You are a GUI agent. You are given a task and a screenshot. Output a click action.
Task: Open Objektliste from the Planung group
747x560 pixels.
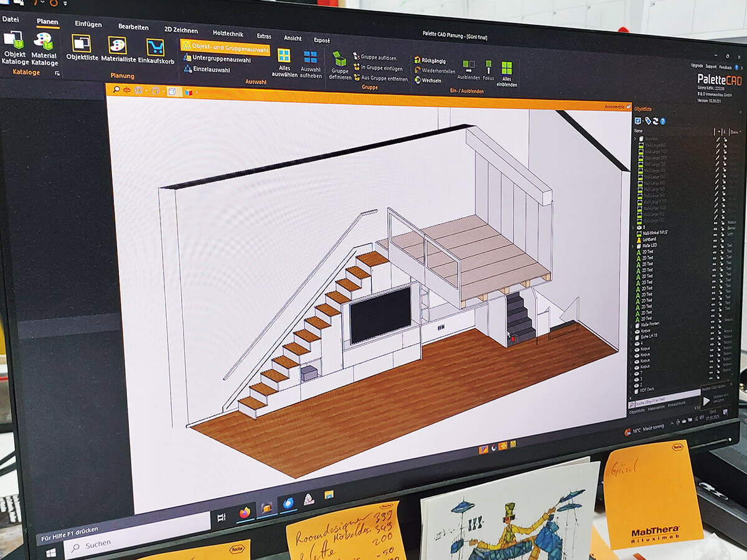click(x=82, y=49)
